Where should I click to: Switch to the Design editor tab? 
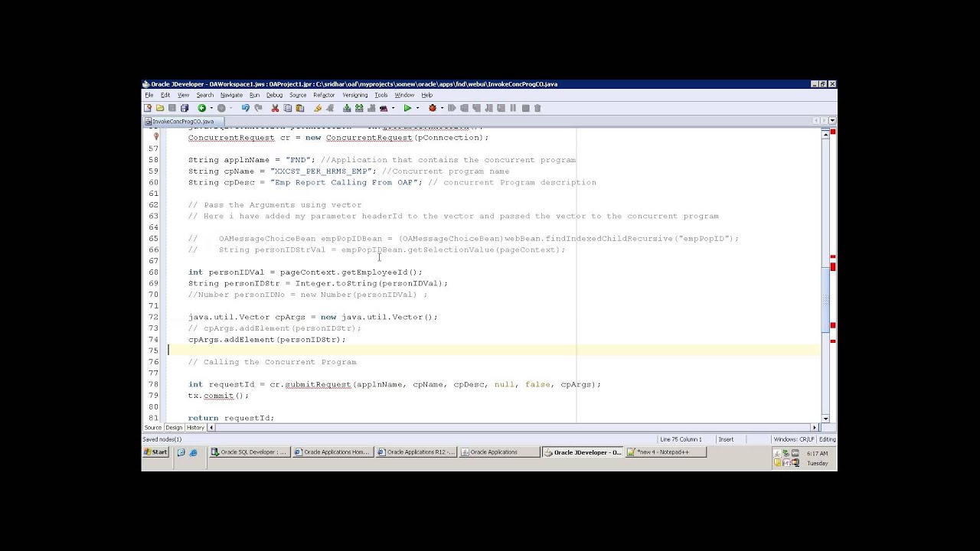[174, 427]
